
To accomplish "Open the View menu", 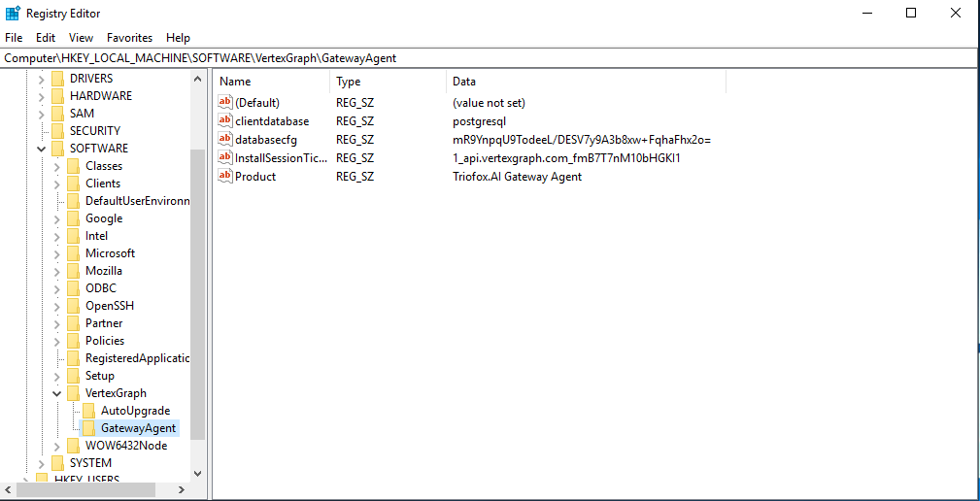I will (x=82, y=38).
